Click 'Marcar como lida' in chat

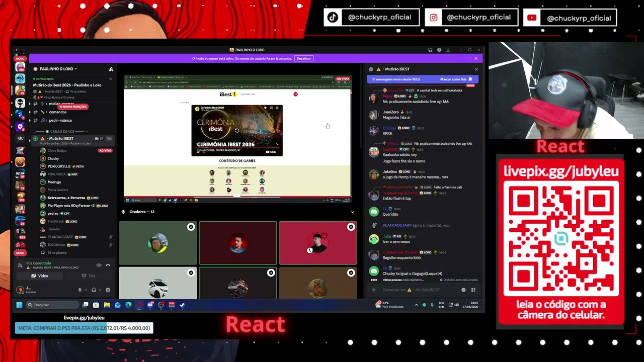click(x=456, y=79)
